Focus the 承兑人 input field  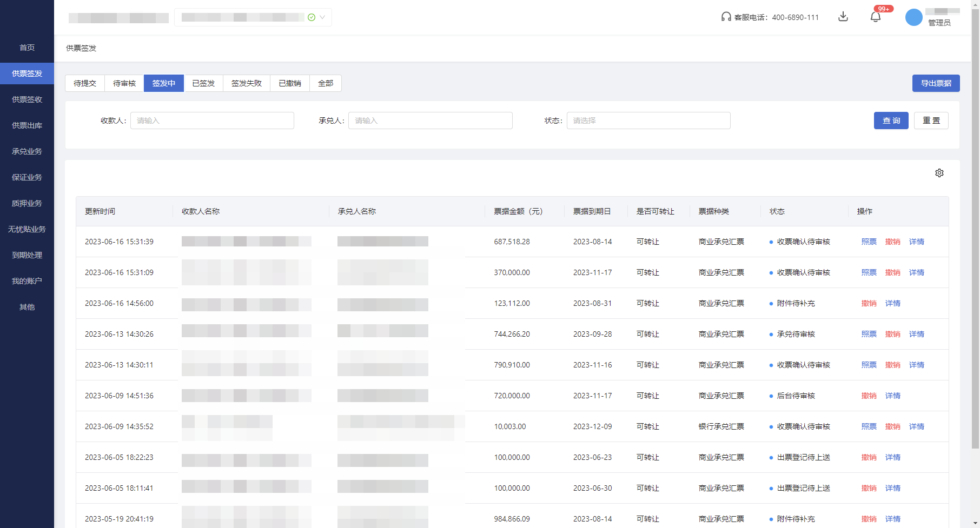pos(431,121)
